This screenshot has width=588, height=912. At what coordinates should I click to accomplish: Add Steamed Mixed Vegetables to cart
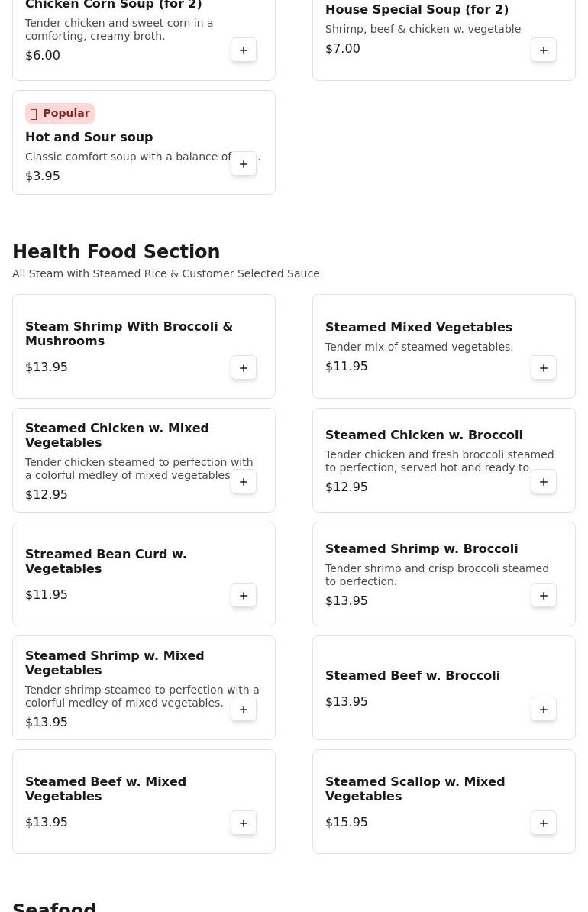544,368
